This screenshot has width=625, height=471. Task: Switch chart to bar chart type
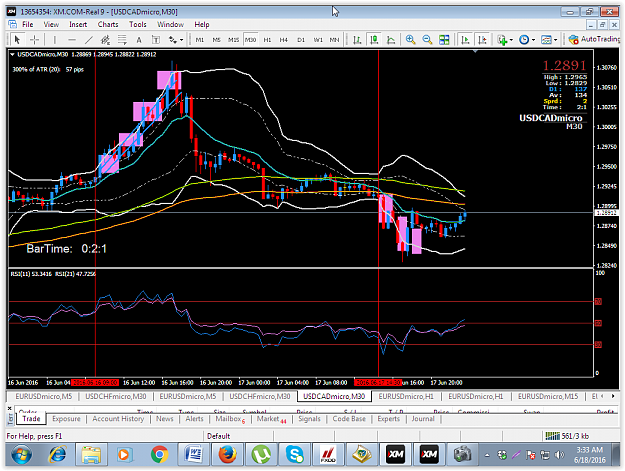(x=357, y=39)
